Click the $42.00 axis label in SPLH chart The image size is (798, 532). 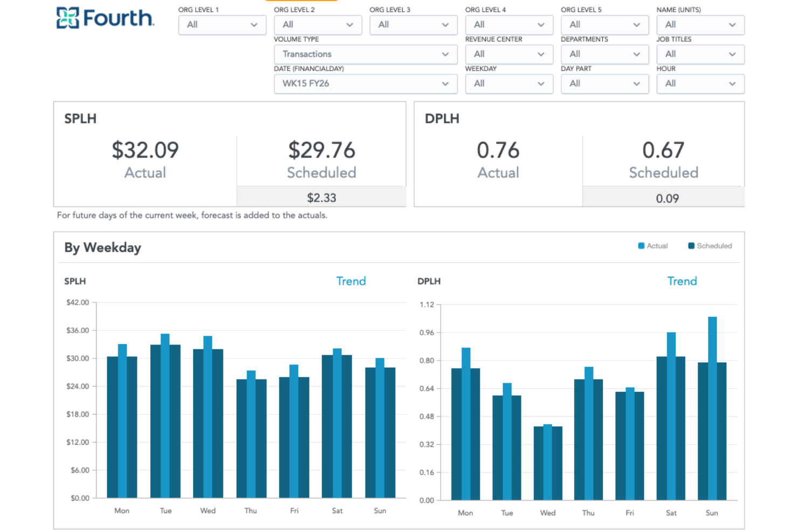point(78,302)
